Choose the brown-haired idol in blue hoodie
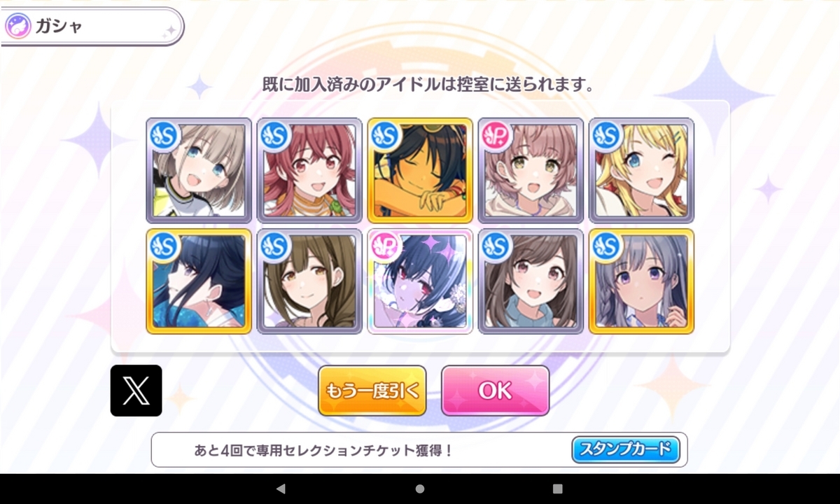840x504 pixels. [531, 281]
